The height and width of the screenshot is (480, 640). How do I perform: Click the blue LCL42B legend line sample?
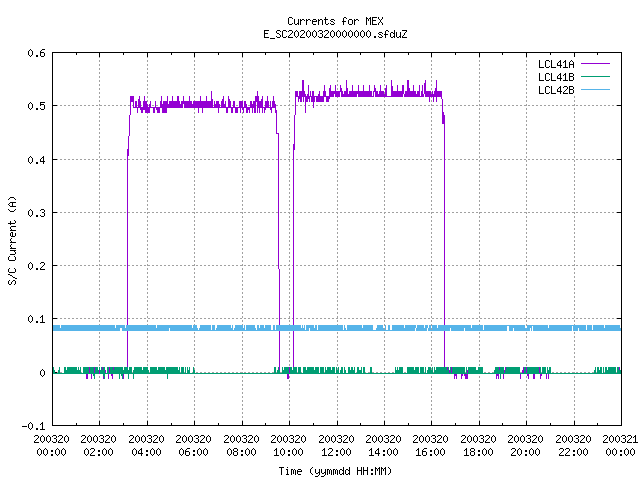coord(595,90)
